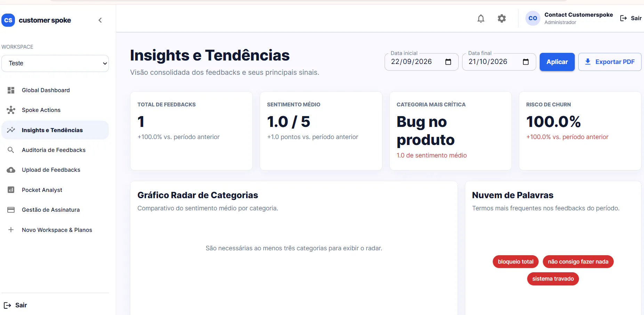
Task: Click the '1.0 / 5' sentiment value
Action: point(289,122)
